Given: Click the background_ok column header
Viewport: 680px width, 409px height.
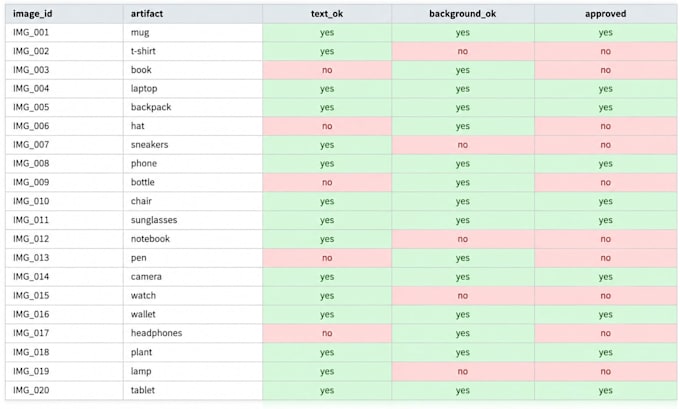Looking at the screenshot, I should pyautogui.click(x=463, y=13).
